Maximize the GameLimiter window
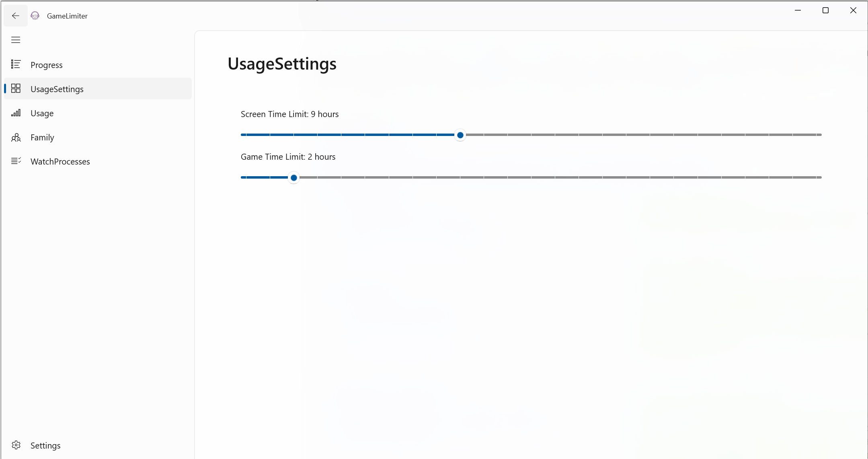 825,10
